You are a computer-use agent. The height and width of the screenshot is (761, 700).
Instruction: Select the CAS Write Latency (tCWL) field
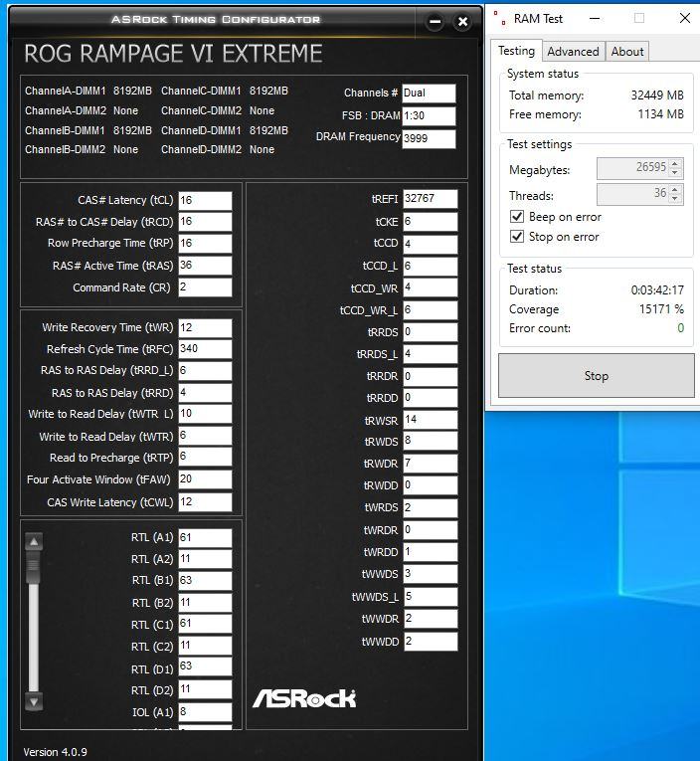click(x=205, y=502)
